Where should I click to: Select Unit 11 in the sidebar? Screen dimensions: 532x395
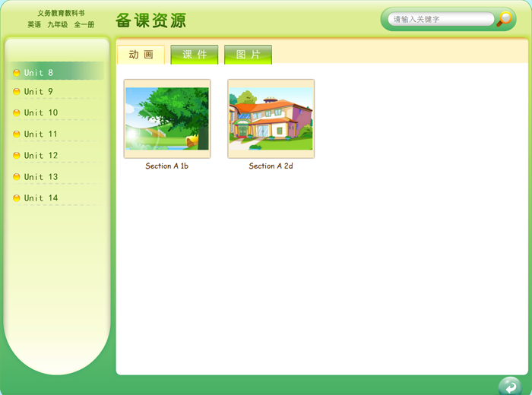[x=57, y=134]
